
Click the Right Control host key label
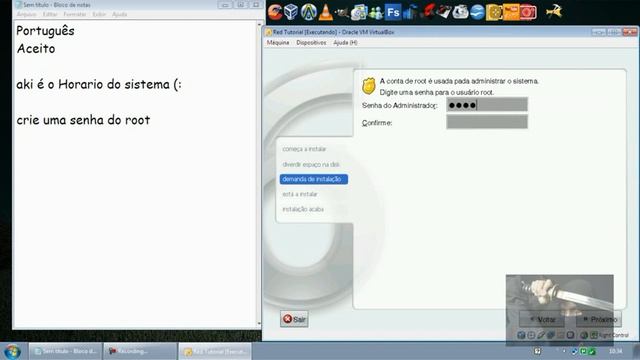pyautogui.click(x=614, y=336)
